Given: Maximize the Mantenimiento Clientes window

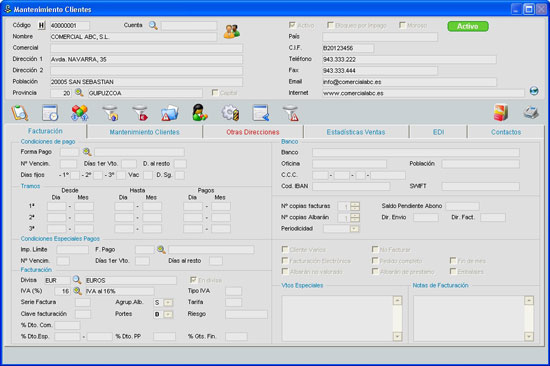Looking at the screenshot, I should point(529,9).
